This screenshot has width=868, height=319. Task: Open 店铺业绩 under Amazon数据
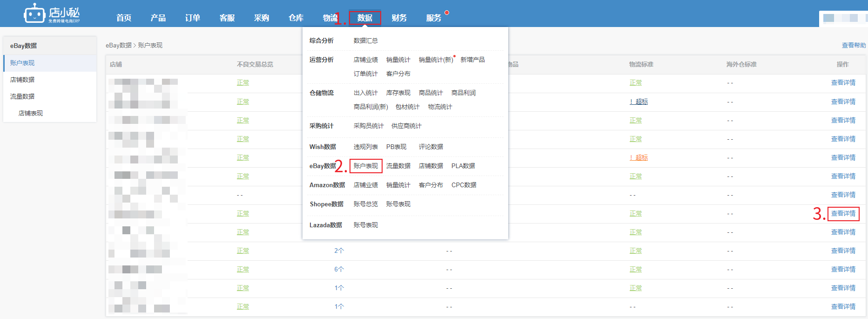click(x=366, y=185)
